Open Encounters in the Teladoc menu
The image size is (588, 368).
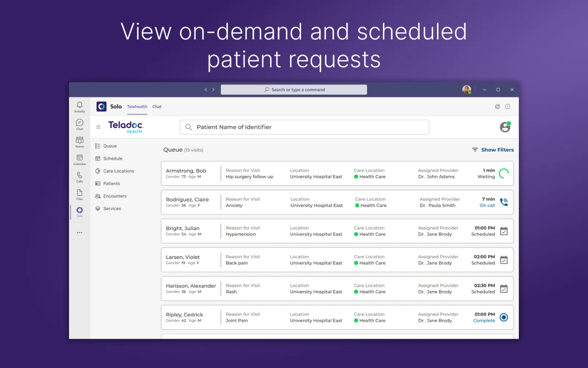point(111,196)
